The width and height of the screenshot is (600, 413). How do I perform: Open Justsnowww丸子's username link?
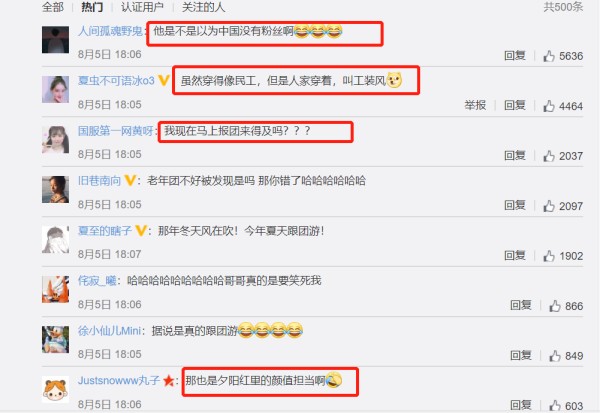[x=119, y=380]
